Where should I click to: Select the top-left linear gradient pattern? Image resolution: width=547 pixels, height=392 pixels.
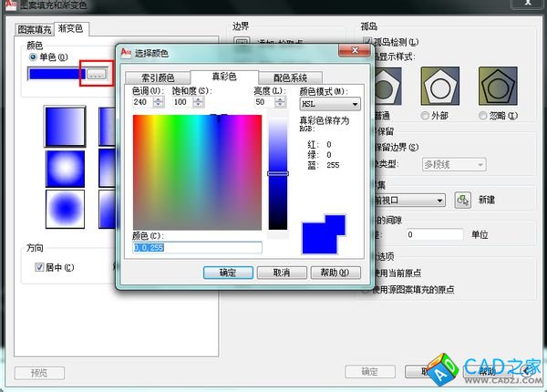point(65,124)
